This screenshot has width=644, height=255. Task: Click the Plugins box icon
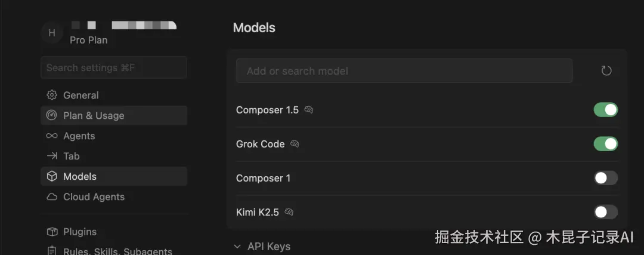[52, 232]
